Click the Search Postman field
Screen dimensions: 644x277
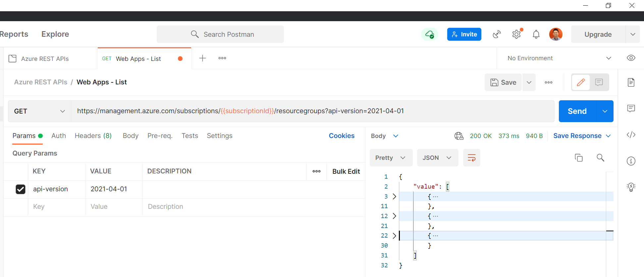[220, 34]
